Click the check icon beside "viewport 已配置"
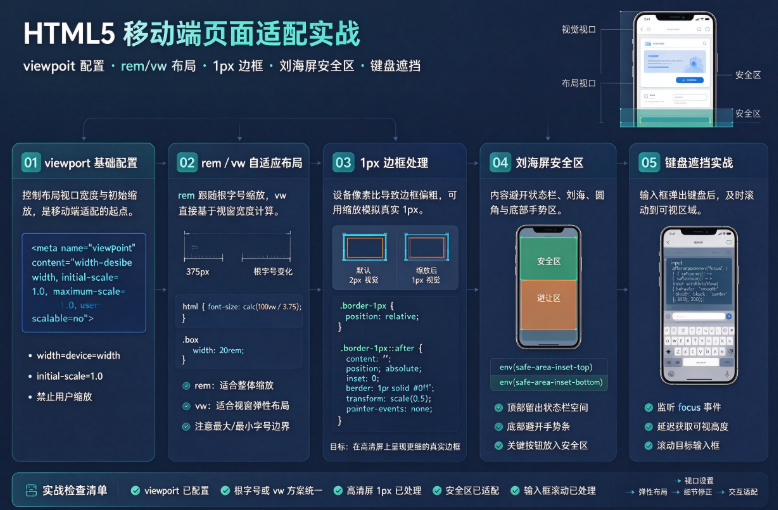Image resolution: width=778 pixels, height=510 pixels. tap(135, 491)
